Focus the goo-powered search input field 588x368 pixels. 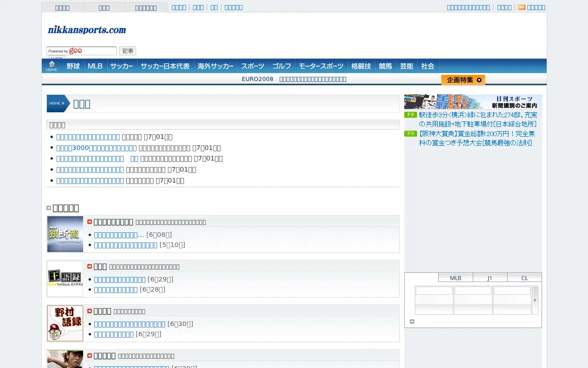point(81,51)
